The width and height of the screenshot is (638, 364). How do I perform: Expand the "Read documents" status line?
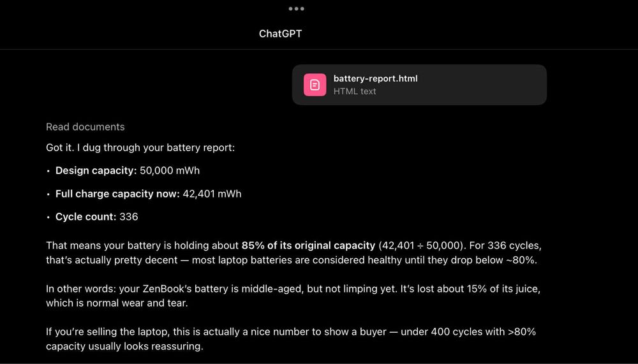click(x=85, y=127)
